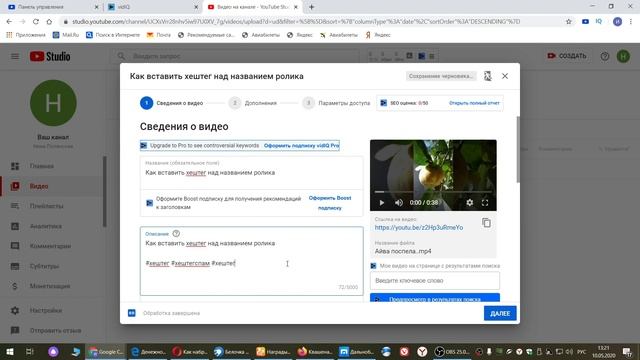Open Google Chrome from the taskbar
This screenshot has width=640, height=360.
106,351
